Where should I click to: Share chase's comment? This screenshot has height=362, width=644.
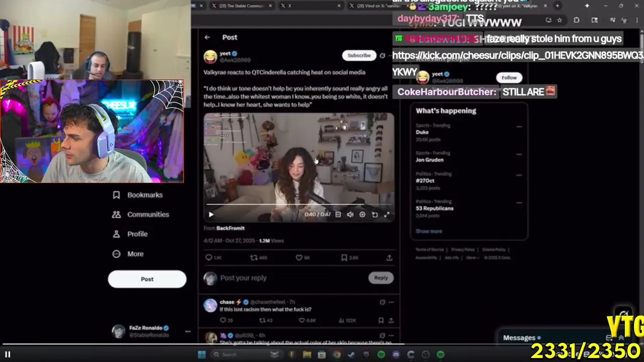390,320
